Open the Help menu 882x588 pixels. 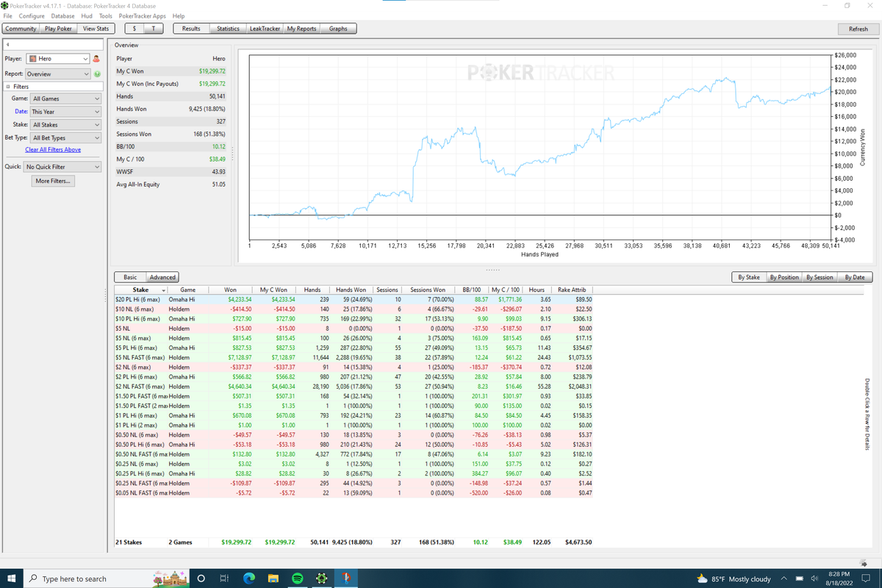pos(179,15)
